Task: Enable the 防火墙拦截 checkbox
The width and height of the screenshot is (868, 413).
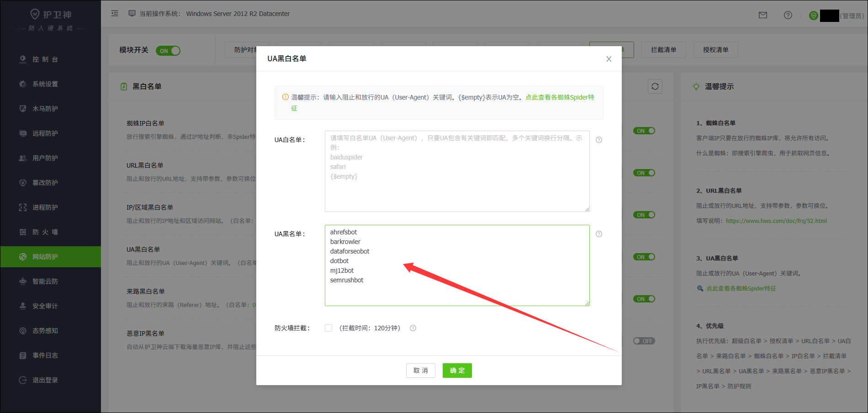Action: [x=328, y=328]
